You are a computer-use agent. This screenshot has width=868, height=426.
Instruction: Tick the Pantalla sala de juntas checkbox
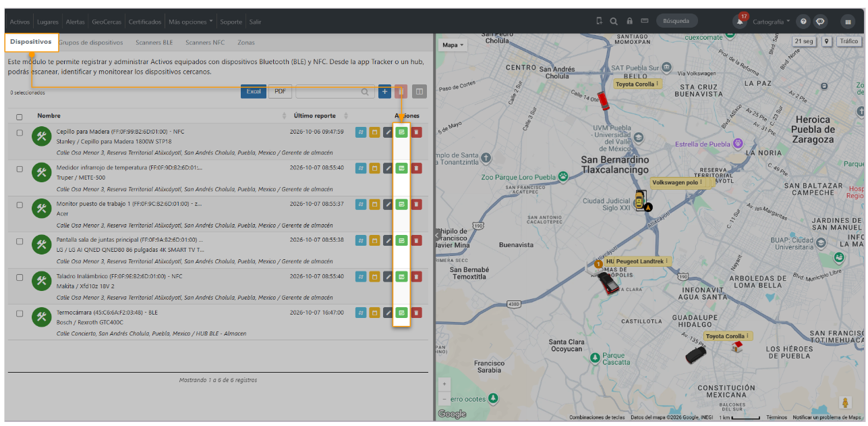pos(20,241)
